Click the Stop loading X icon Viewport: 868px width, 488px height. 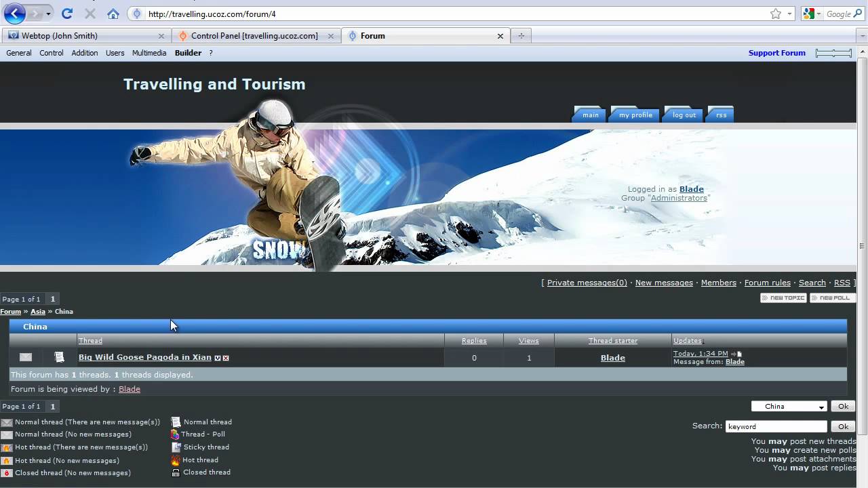(90, 14)
